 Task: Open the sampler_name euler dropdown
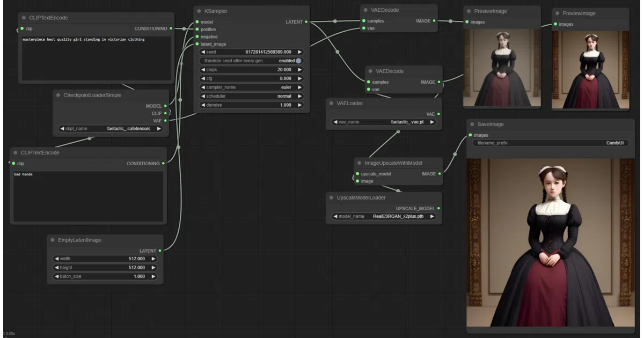pyautogui.click(x=251, y=87)
